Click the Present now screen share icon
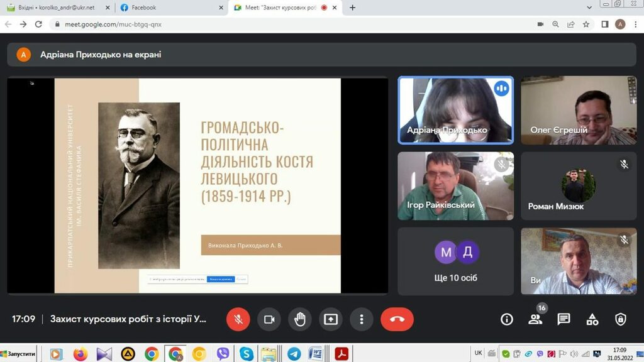 tap(331, 319)
